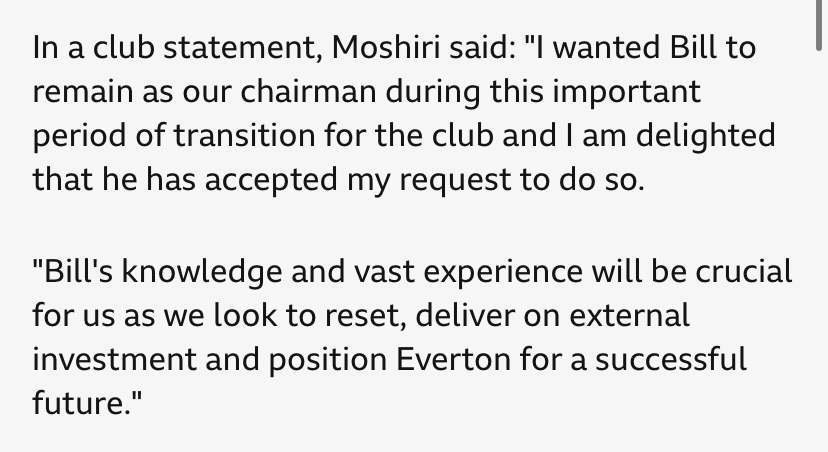Click the word "reset" in second paragraph
This screenshot has width=828, height=452.
click(365, 316)
